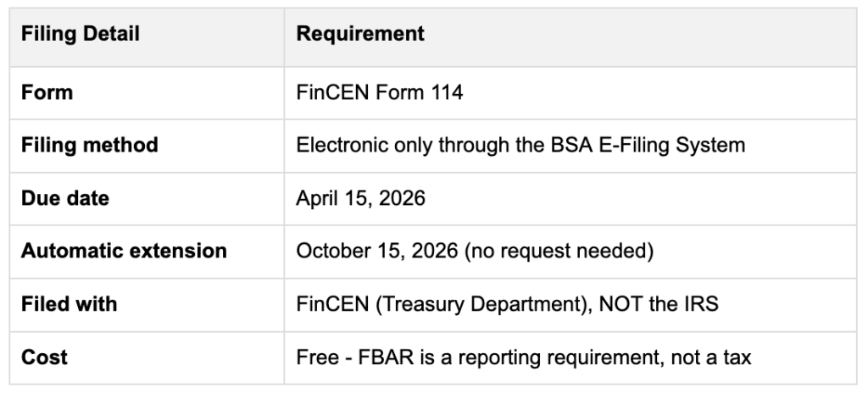Click the 'FinCEN (Treasury Department)' cell

507,304
